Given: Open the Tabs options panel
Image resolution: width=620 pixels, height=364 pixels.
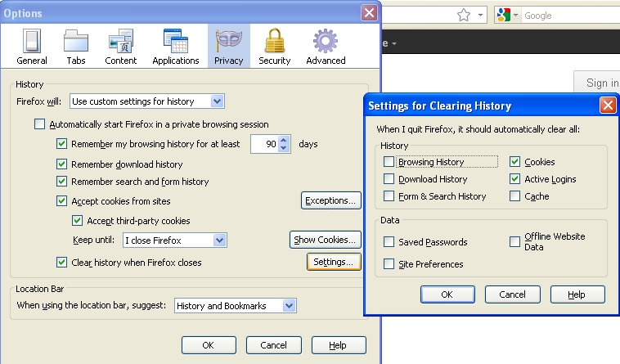Looking at the screenshot, I should (x=75, y=47).
